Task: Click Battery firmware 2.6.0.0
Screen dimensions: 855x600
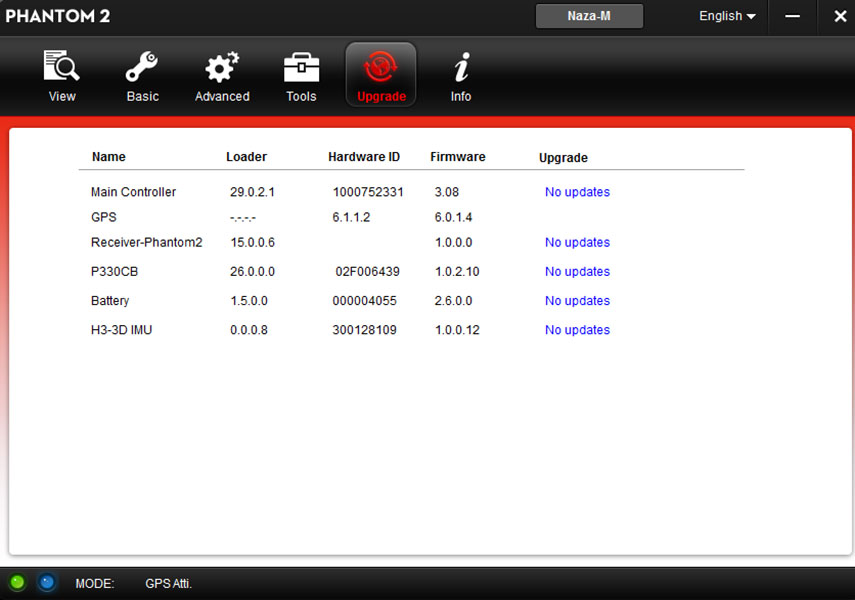Action: point(453,301)
